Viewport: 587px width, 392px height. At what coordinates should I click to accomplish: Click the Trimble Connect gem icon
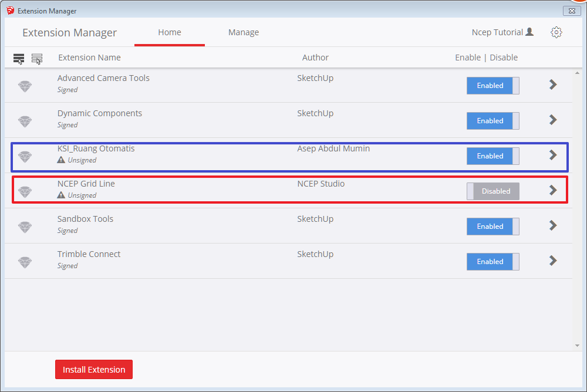[x=25, y=262]
